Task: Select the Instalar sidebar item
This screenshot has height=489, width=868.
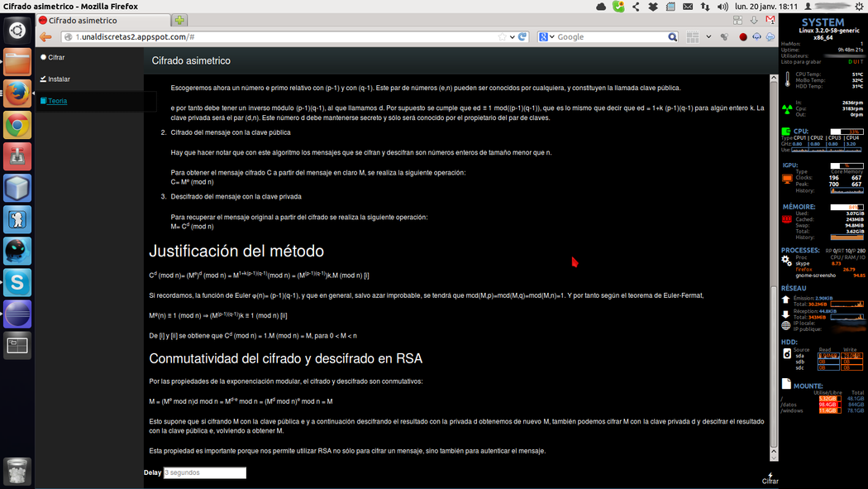Action: (58, 79)
